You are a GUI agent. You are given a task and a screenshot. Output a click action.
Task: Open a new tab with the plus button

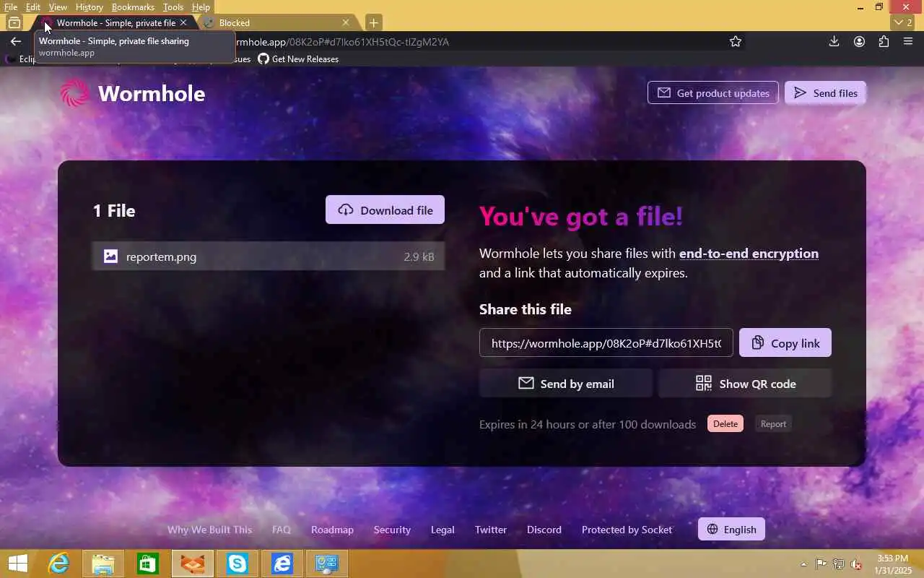[373, 22]
